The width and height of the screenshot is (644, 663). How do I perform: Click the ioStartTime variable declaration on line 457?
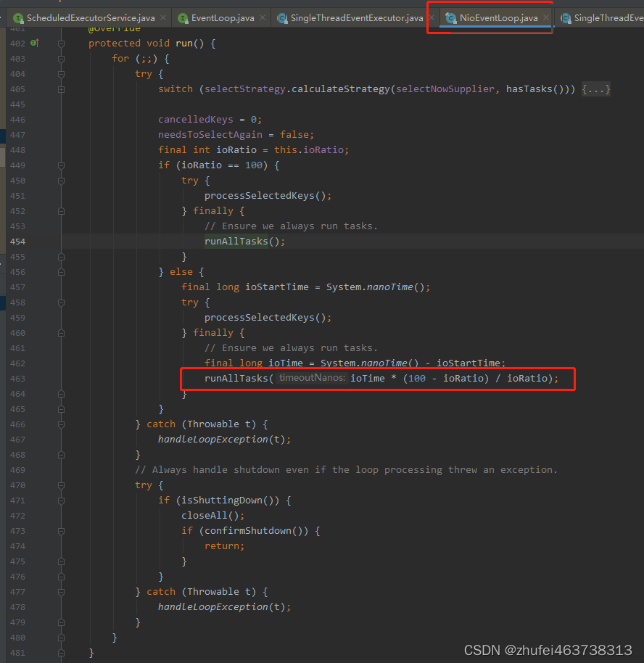tap(277, 287)
